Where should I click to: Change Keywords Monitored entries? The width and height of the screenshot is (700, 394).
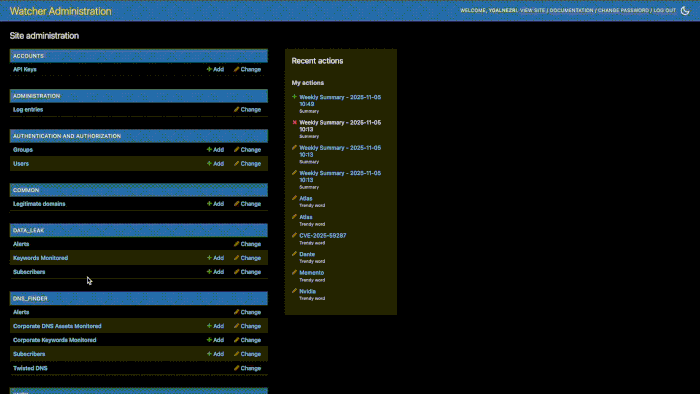247,257
